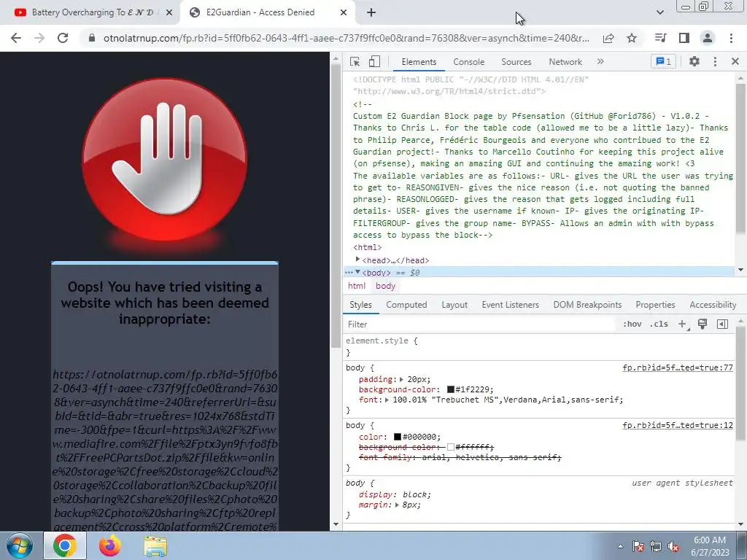Open Firefox from the taskbar
The width and height of the screenshot is (747, 560).
(x=110, y=545)
